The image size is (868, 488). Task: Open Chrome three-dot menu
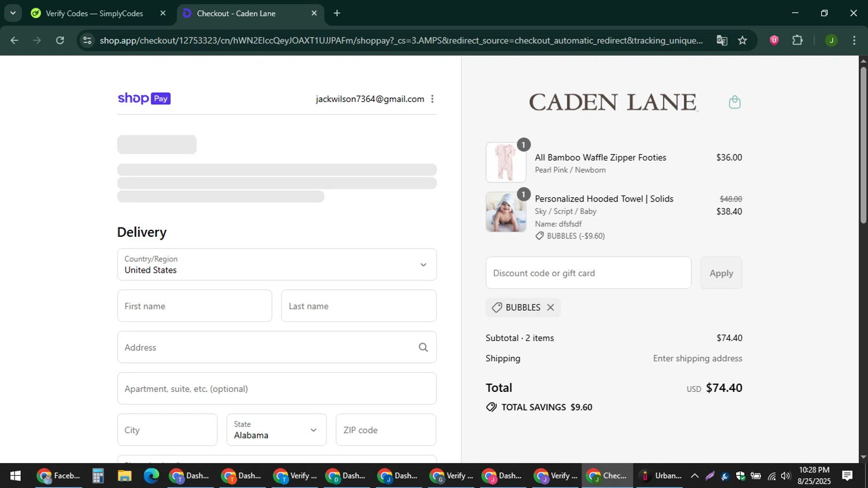pyautogui.click(x=854, y=41)
